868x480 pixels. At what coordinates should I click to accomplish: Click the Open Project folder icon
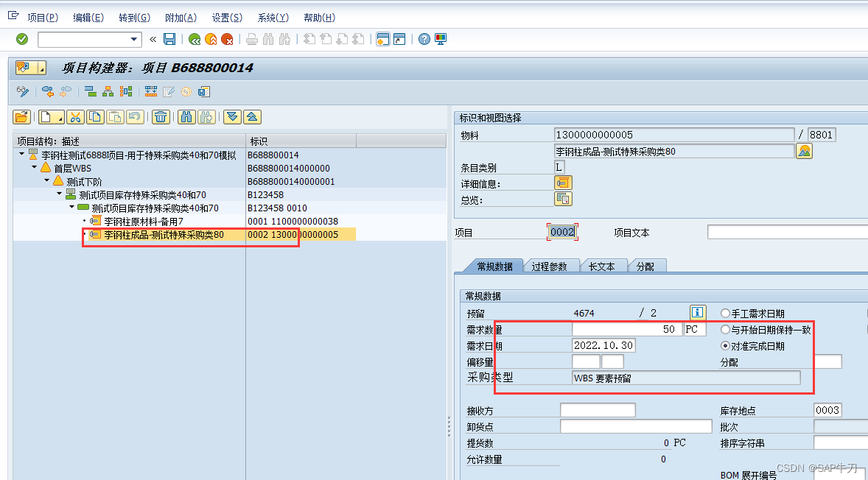(21, 117)
